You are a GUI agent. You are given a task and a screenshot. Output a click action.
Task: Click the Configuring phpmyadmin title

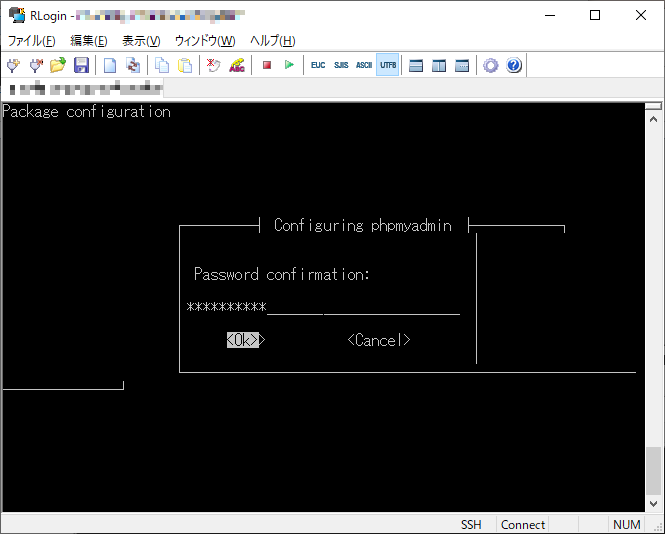click(x=363, y=225)
